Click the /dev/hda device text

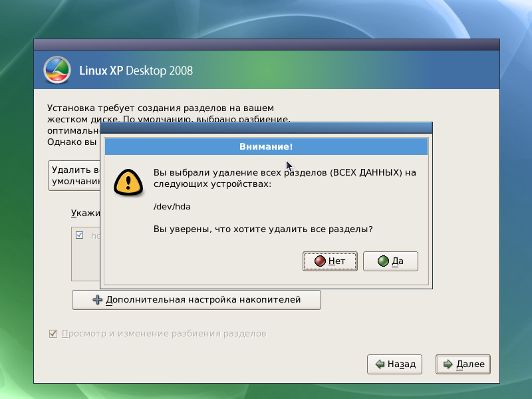click(172, 207)
